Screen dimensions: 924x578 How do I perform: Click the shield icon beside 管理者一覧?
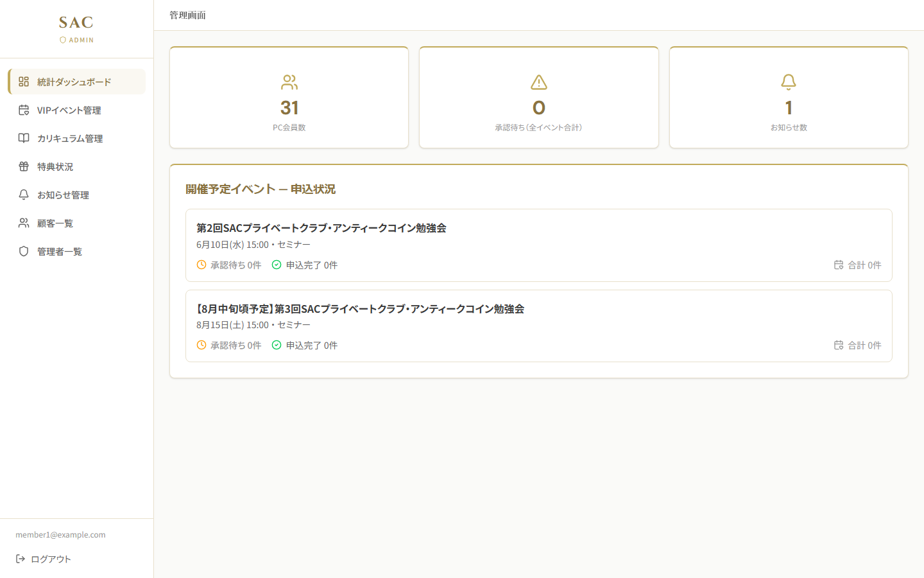pyautogui.click(x=24, y=251)
